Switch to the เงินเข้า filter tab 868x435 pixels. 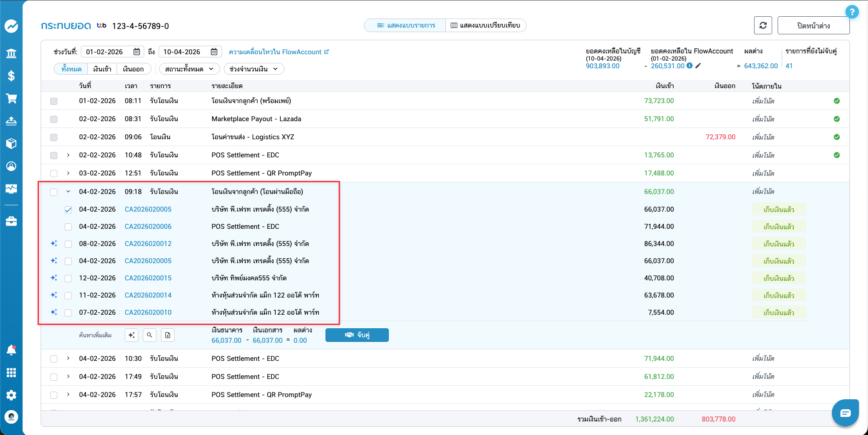102,69
